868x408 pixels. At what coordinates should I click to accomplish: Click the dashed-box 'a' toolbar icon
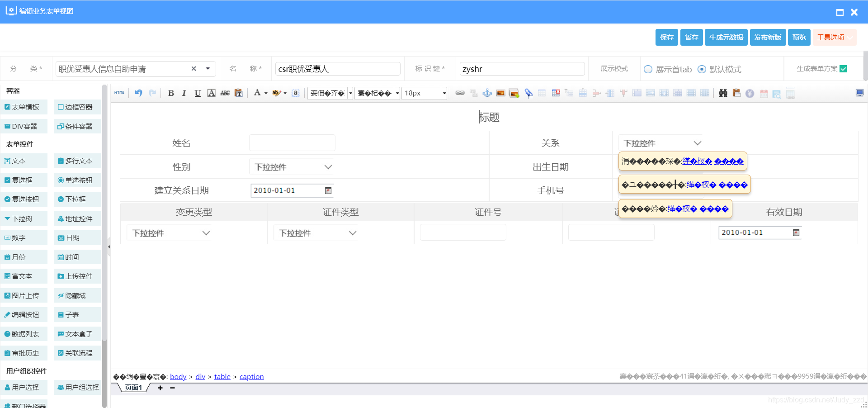click(296, 93)
